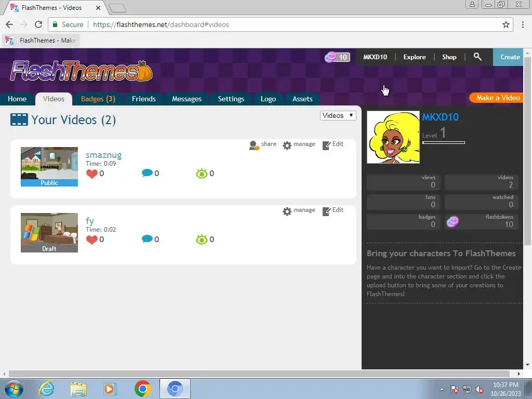Open the Chrome three-dot menu

pos(523,24)
